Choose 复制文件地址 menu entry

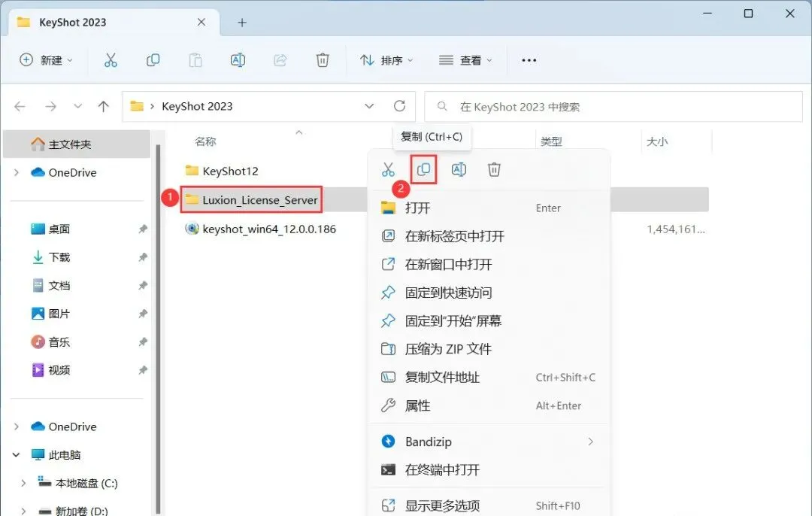click(489, 377)
